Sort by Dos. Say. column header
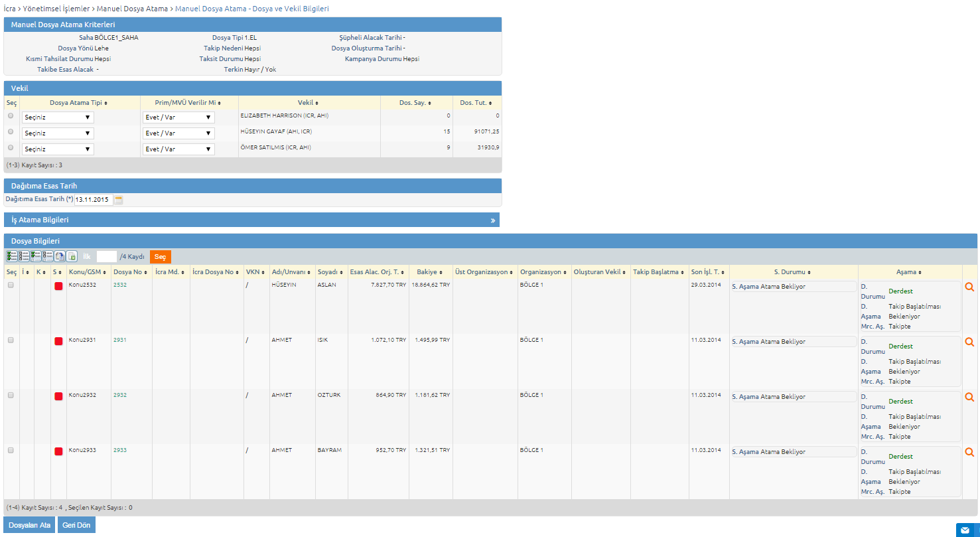The image size is (980, 537). point(416,103)
